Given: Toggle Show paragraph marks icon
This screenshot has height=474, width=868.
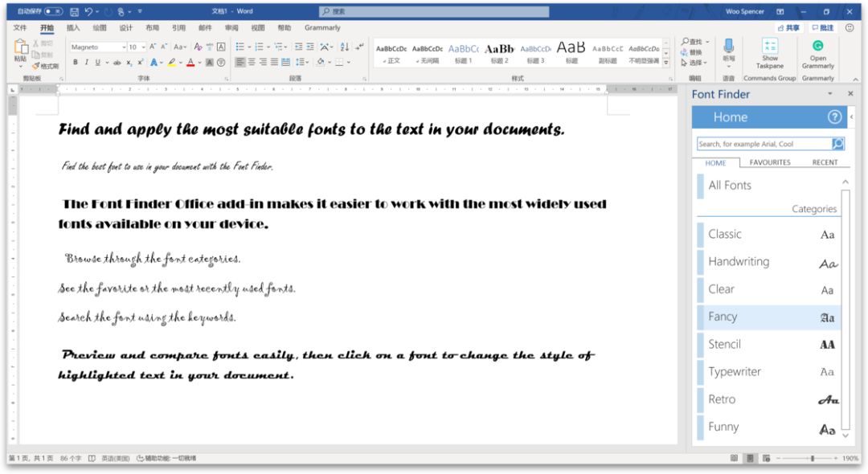Looking at the screenshot, I should (359, 47).
